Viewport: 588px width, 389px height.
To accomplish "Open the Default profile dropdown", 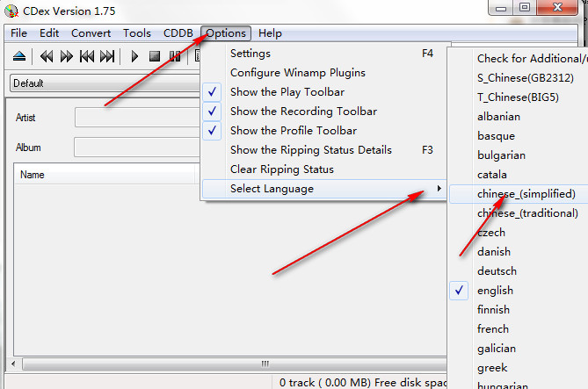I will (x=105, y=83).
